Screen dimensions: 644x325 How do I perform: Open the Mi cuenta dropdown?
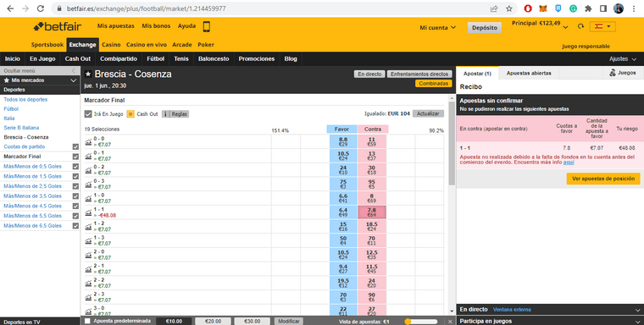coord(437,27)
